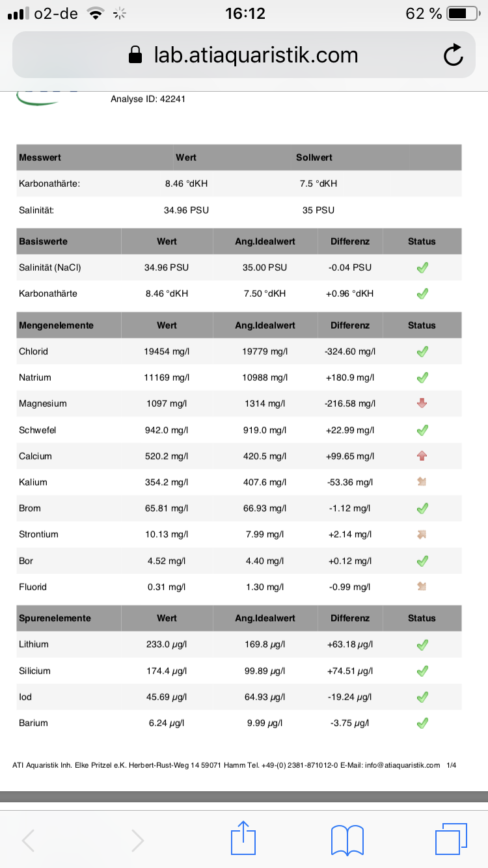
Task: Tap the Spurenelemente table header
Action: click(x=55, y=618)
